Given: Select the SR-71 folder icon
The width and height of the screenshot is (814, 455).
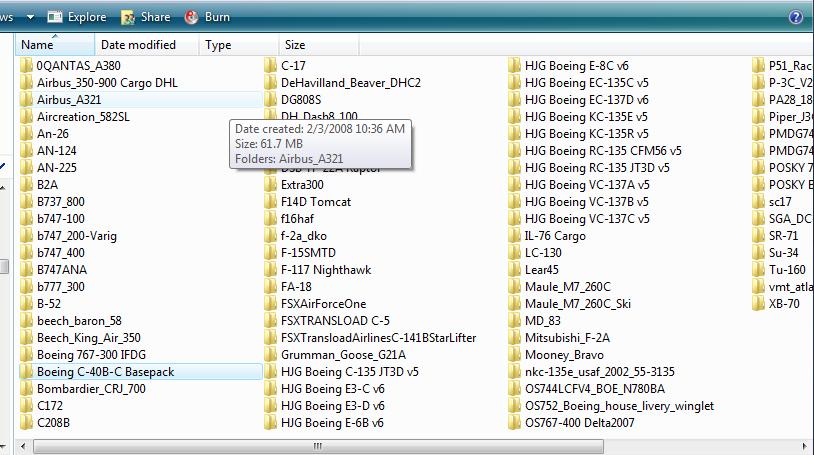Looking at the screenshot, I should click(758, 236).
